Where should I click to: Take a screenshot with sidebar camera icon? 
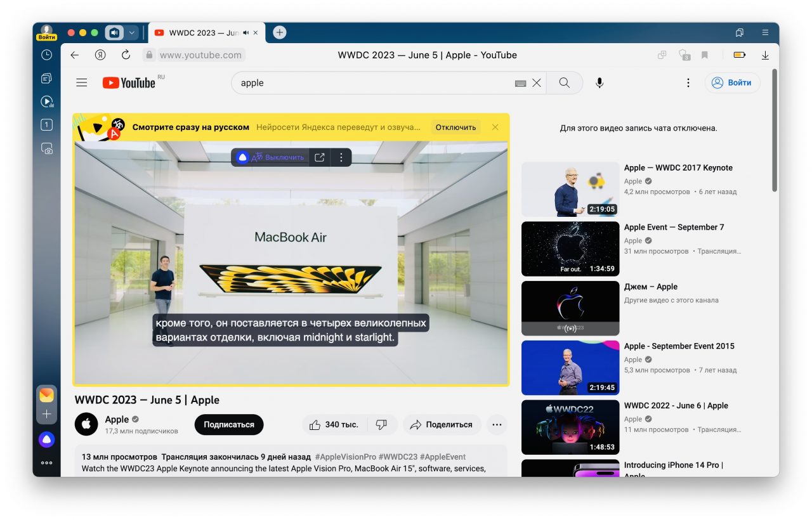pos(46,148)
